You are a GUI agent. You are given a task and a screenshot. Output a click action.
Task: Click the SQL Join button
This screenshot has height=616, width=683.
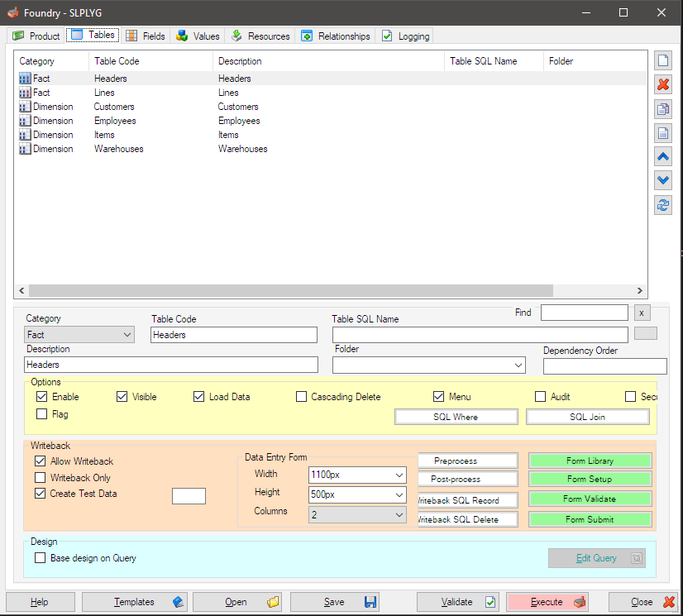pos(588,417)
